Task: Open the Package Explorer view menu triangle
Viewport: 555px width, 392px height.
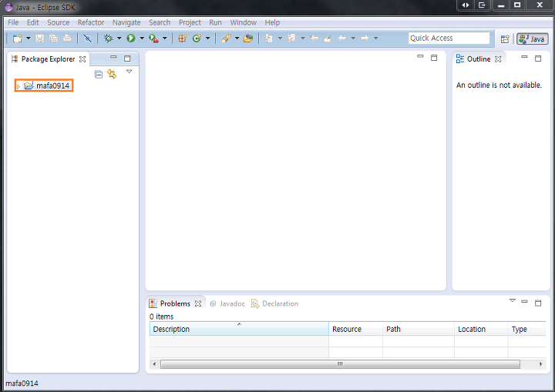Action: point(129,72)
